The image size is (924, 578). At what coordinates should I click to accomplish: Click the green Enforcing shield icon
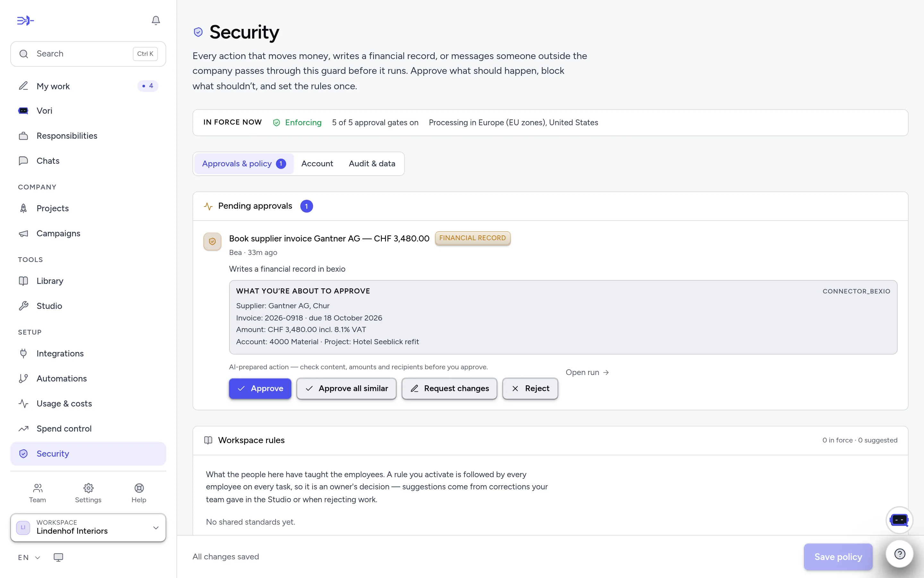[277, 123]
